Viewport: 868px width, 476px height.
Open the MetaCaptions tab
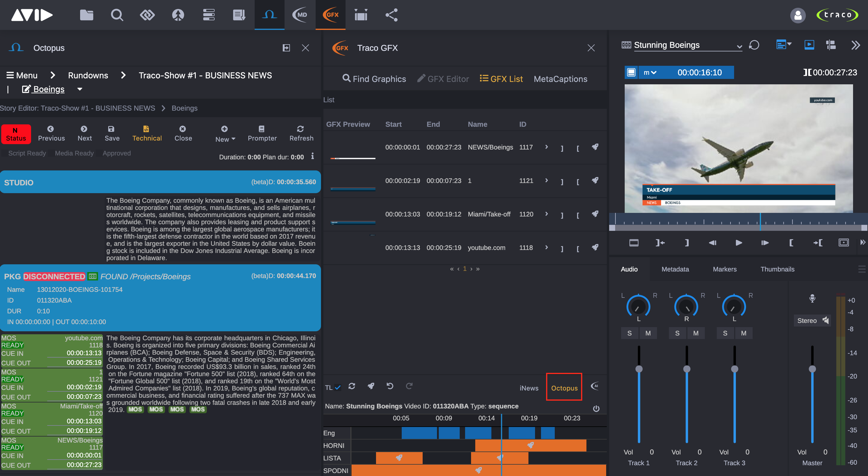pyautogui.click(x=560, y=79)
